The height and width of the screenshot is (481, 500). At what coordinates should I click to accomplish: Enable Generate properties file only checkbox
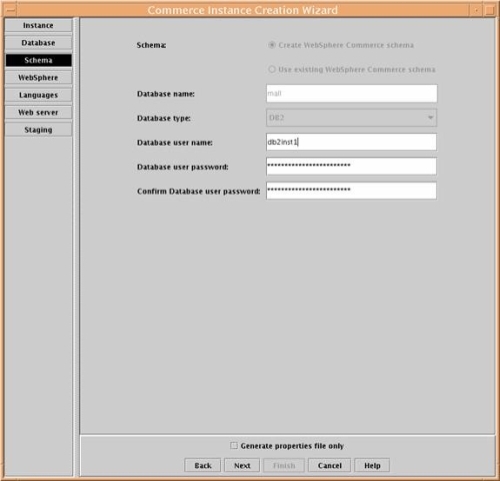pos(234,446)
